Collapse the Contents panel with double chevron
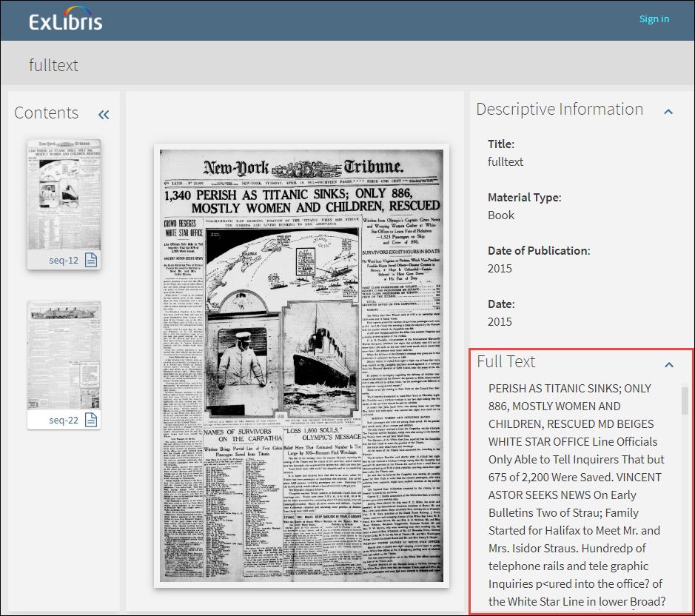This screenshot has width=695, height=616. (x=104, y=115)
